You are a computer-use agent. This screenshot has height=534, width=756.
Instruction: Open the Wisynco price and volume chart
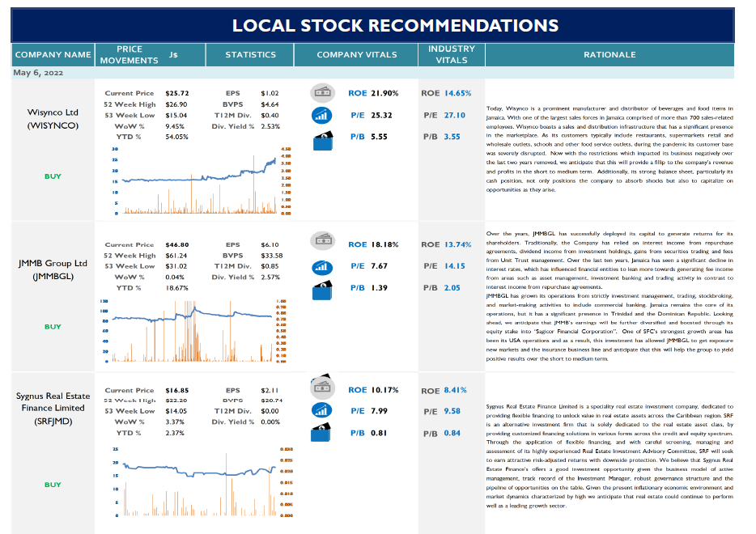(201, 180)
